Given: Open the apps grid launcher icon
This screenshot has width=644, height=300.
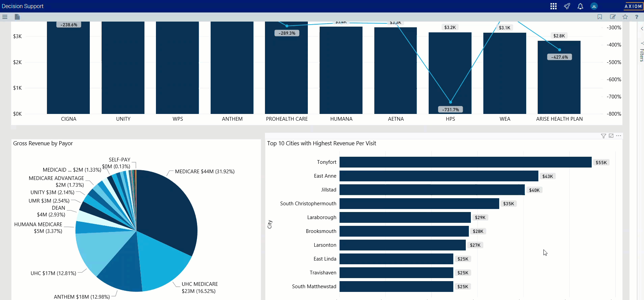Looking at the screenshot, I should [553, 6].
